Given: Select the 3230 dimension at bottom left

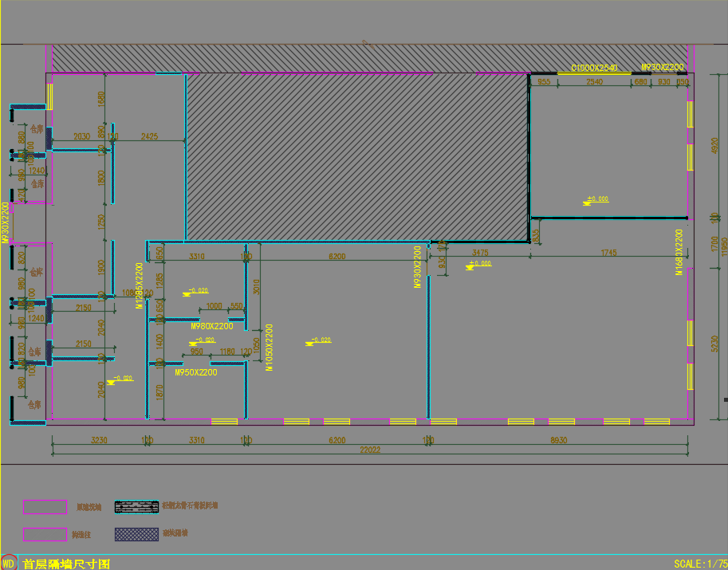Looking at the screenshot, I should (x=99, y=440).
